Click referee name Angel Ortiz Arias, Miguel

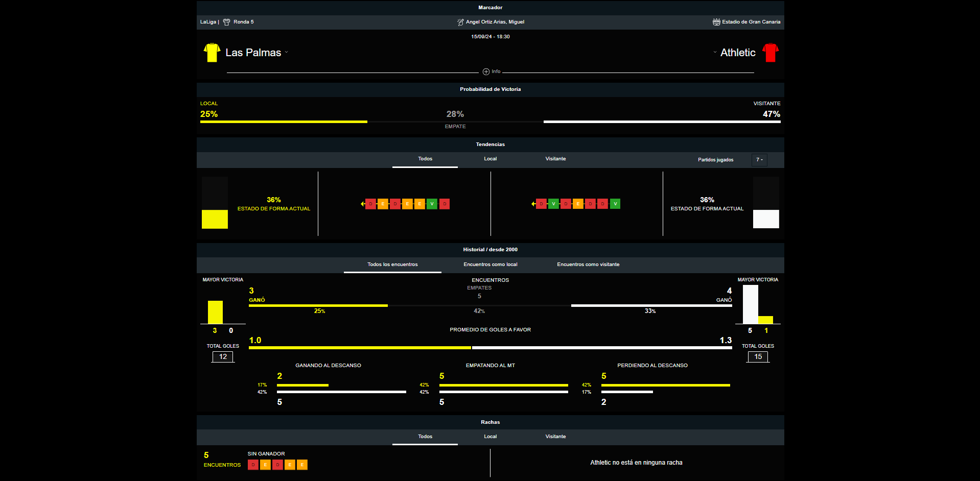495,22
